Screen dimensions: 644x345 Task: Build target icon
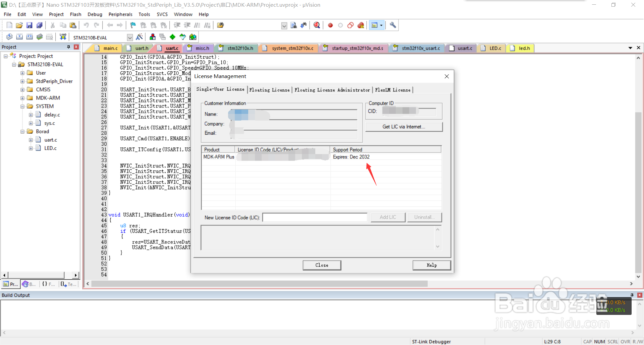(x=19, y=37)
